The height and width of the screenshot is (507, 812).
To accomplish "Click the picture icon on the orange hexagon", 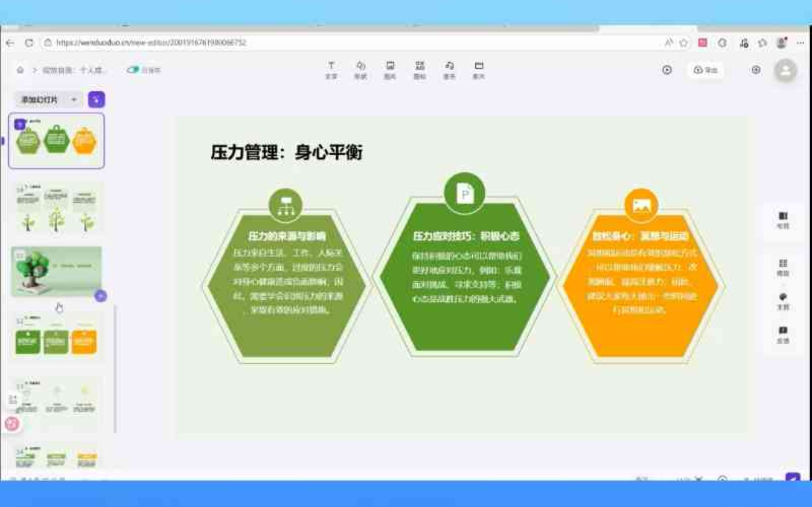I will (641, 205).
